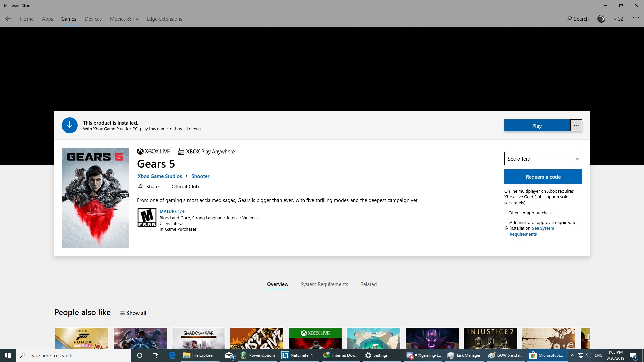Switch to Power Options window
The width and height of the screenshot is (644, 362).
click(x=258, y=355)
